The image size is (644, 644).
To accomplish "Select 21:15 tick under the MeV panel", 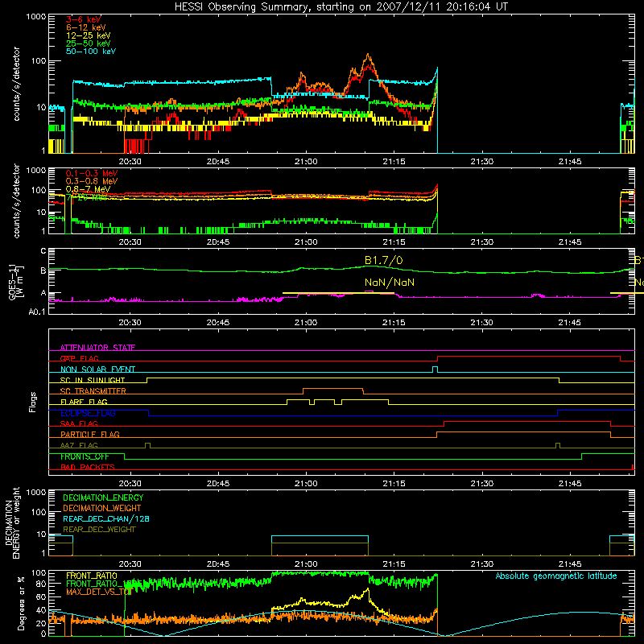I will click(394, 242).
